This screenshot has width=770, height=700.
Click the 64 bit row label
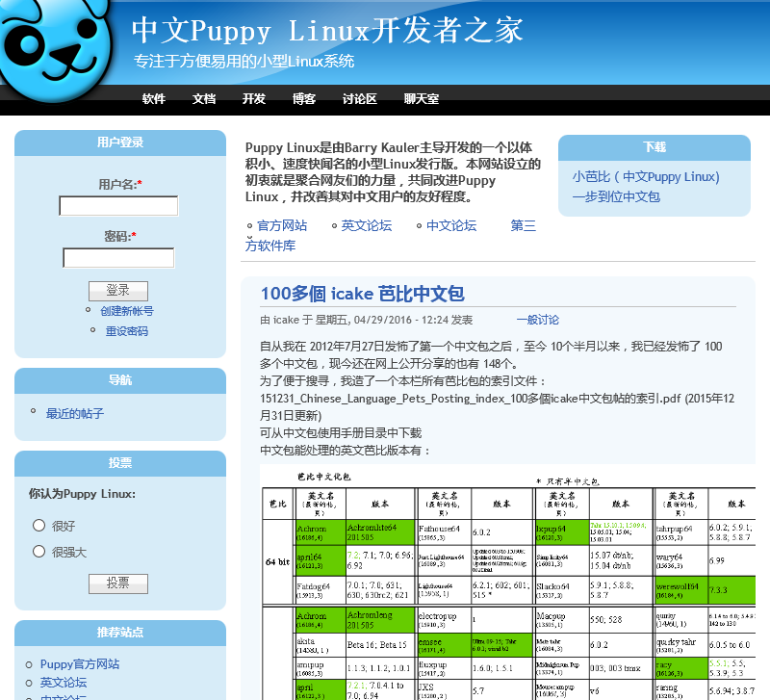point(278,561)
